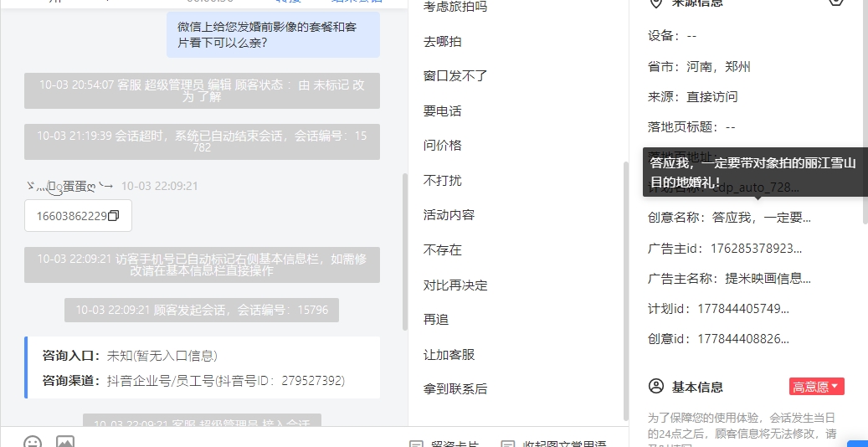Screen dimensions: 868x447
Task: Click the 收起图文常用语 toggle icon
Action: click(x=507, y=444)
